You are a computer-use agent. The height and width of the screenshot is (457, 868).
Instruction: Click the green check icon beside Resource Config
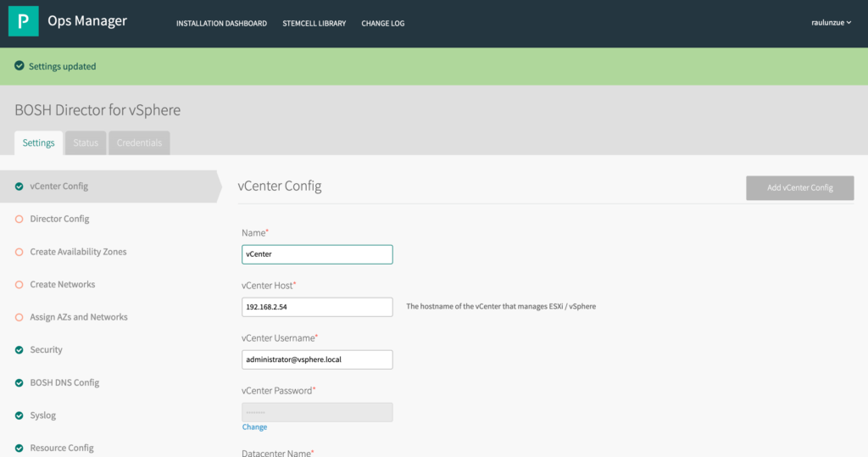pos(19,449)
